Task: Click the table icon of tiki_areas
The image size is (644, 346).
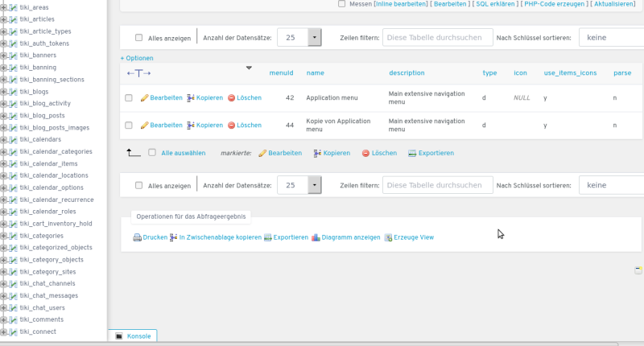Action: click(13, 7)
